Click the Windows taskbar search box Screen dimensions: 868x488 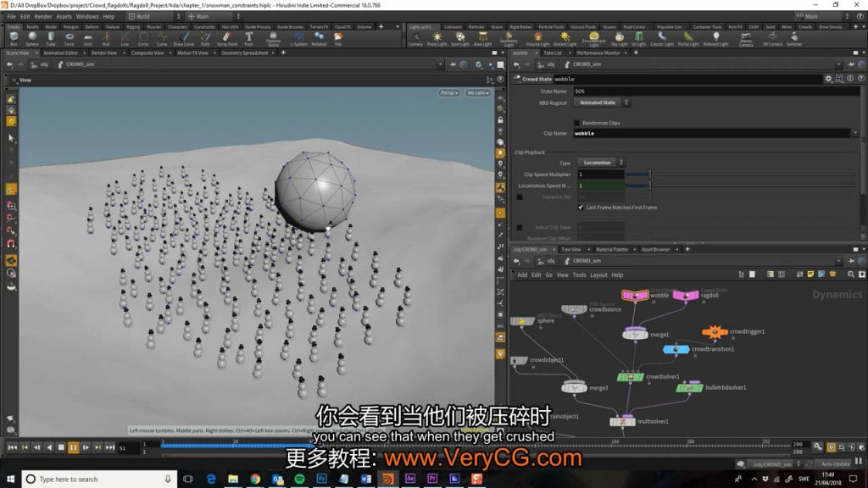100,480
